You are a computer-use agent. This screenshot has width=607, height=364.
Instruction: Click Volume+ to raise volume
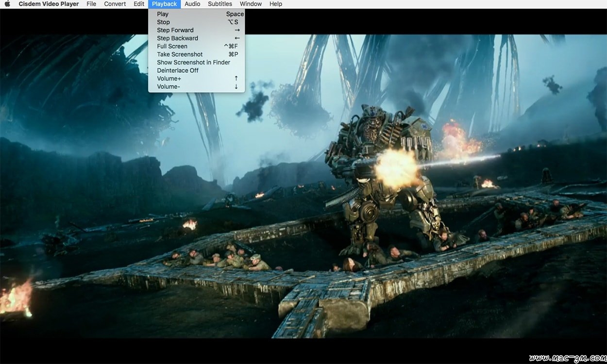pyautogui.click(x=197, y=79)
